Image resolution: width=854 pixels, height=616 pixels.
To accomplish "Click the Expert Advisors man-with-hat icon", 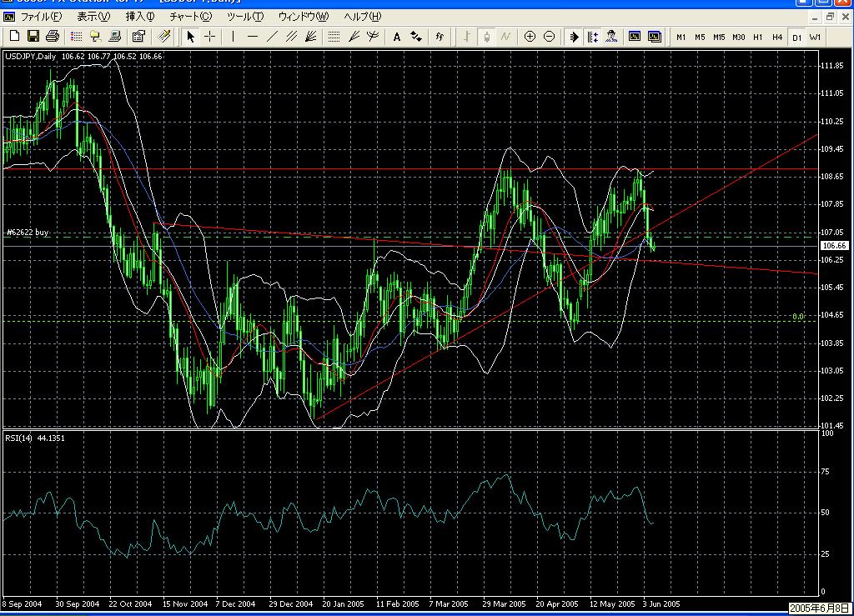I will click(611, 37).
